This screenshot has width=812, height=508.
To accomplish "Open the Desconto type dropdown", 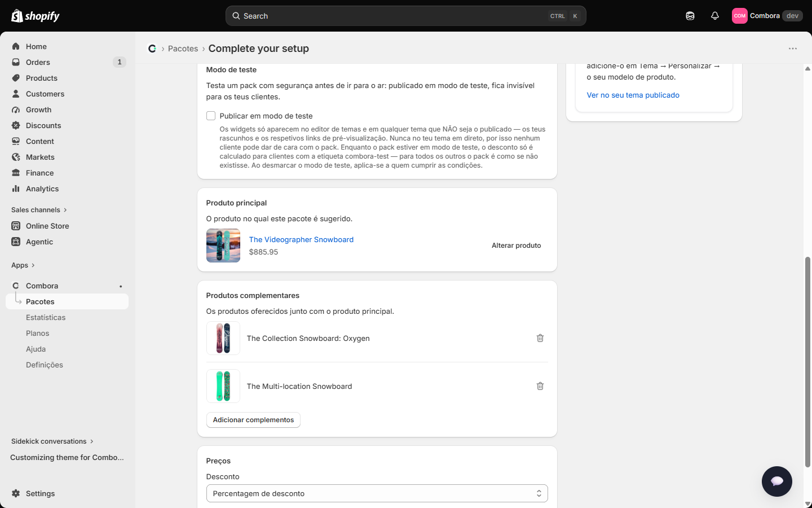I will click(x=377, y=493).
